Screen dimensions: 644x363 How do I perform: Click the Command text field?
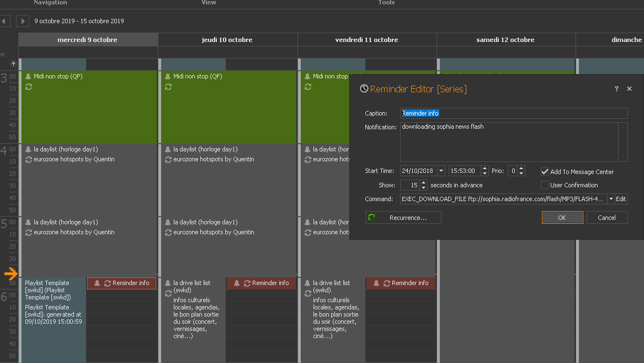503,199
